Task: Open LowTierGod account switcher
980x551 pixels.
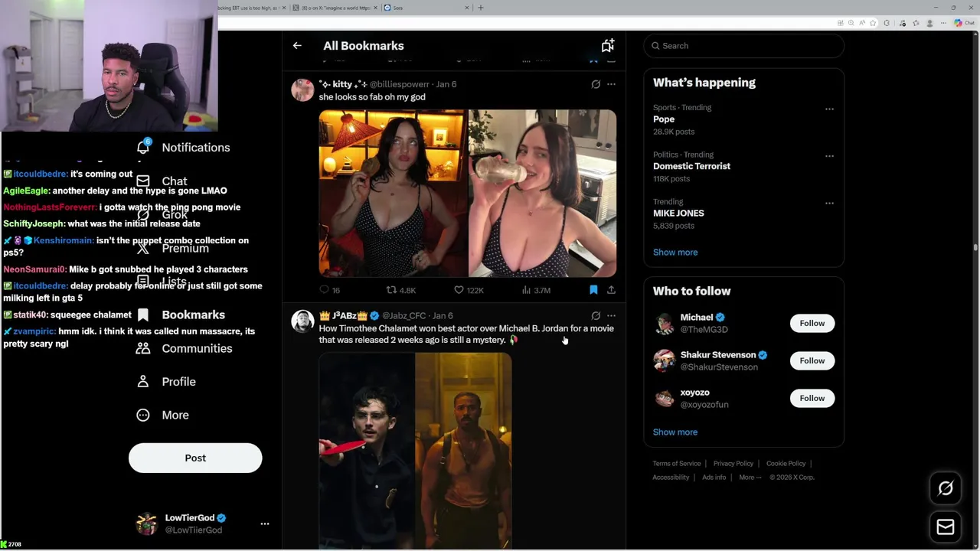Action: (x=203, y=523)
